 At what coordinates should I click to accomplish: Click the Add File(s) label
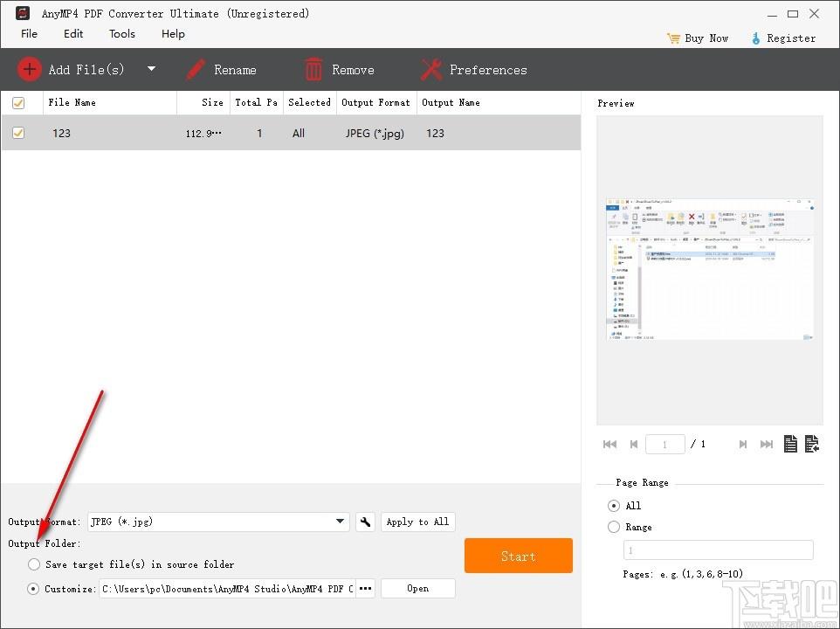pyautogui.click(x=86, y=70)
